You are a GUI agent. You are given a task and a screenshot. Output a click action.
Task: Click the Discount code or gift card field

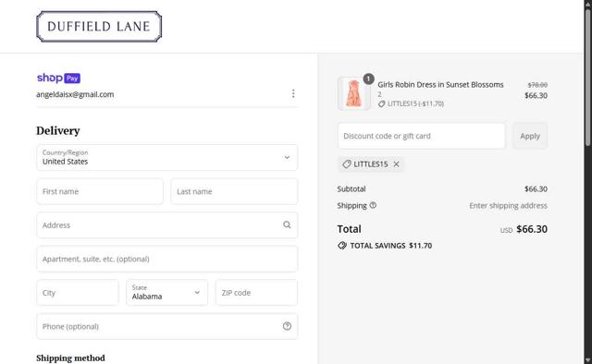tap(421, 136)
